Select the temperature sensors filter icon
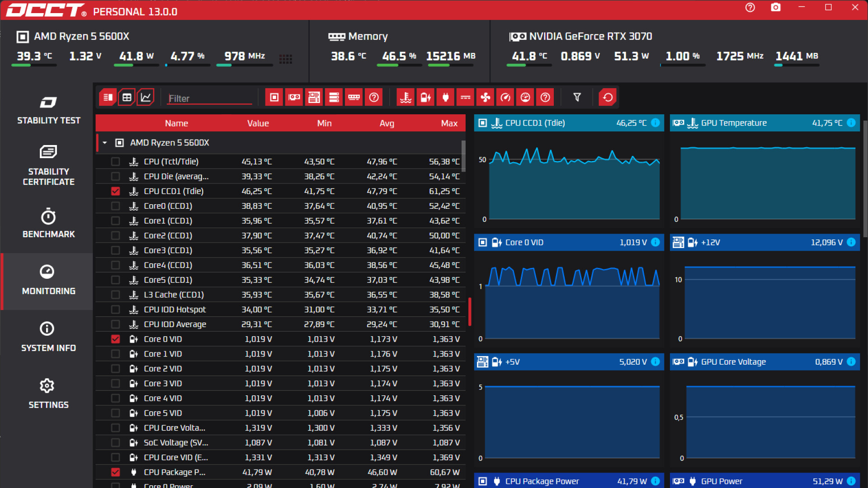 [406, 97]
